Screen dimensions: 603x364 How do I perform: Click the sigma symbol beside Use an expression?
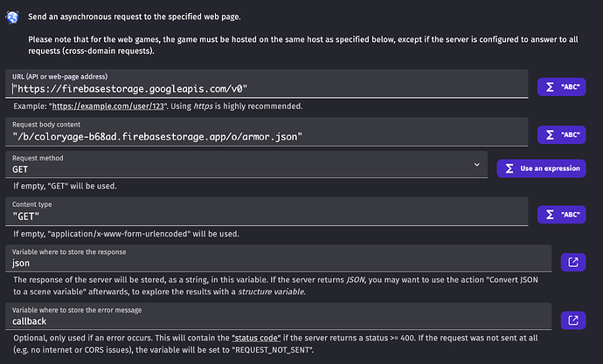tap(509, 168)
